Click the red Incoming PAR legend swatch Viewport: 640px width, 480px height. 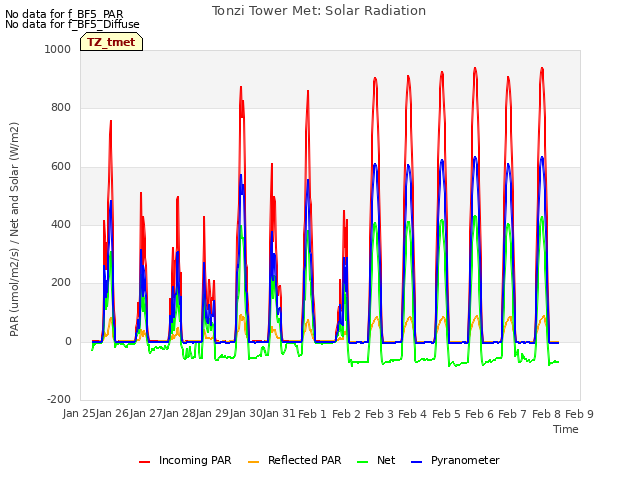[x=144, y=461]
